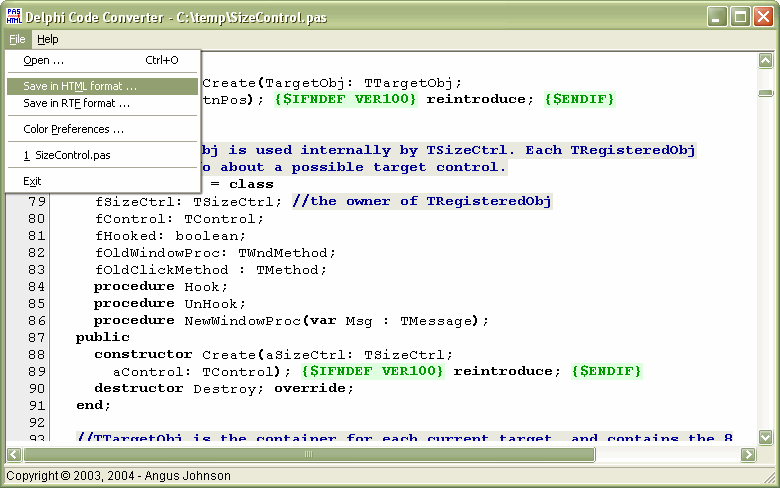Click the copyright status bar text

click(118, 476)
